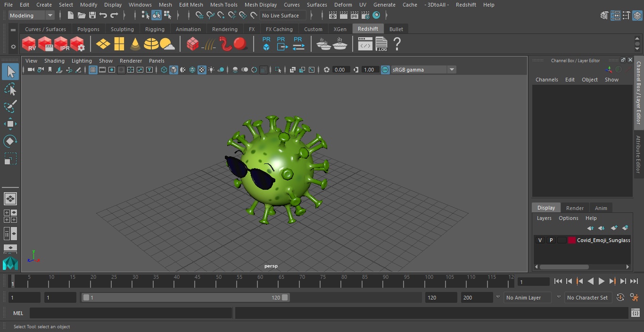644x332 pixels.
Task: Expand the shelf scroll down arrow
Action: [637, 49]
